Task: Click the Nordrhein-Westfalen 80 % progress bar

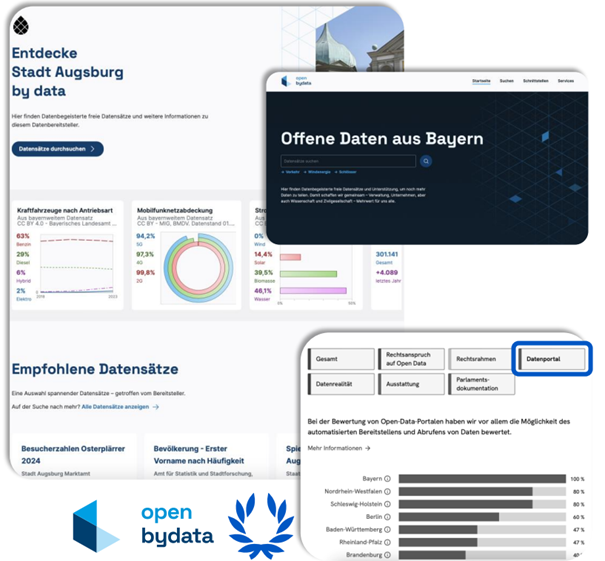Action: coord(482,492)
